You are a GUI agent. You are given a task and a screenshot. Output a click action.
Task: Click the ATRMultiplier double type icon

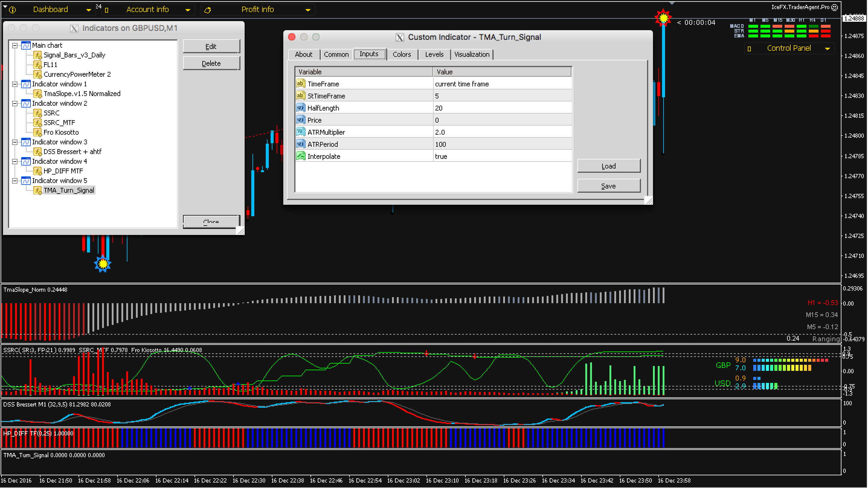pyautogui.click(x=300, y=132)
